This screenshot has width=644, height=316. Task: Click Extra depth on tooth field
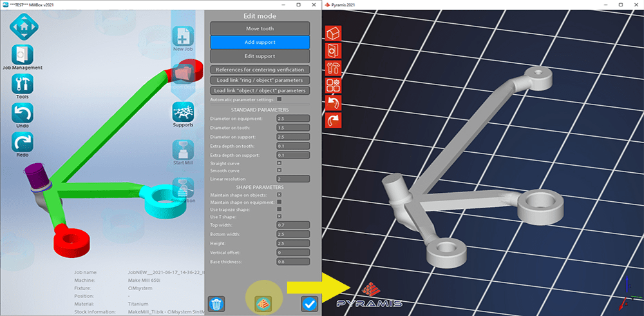coord(293,146)
